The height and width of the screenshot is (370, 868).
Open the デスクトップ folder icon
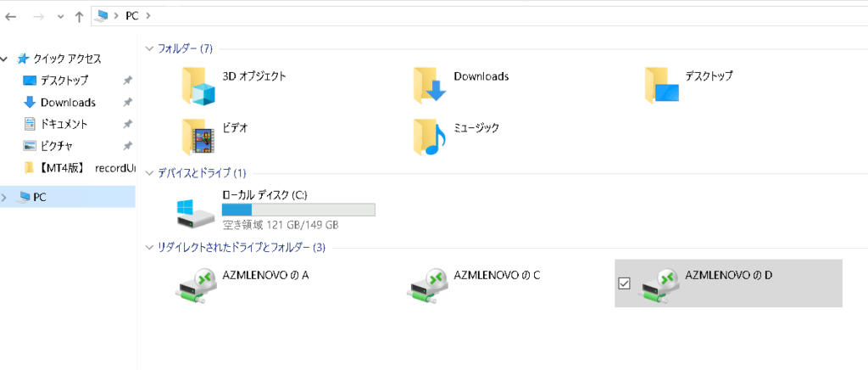click(661, 84)
